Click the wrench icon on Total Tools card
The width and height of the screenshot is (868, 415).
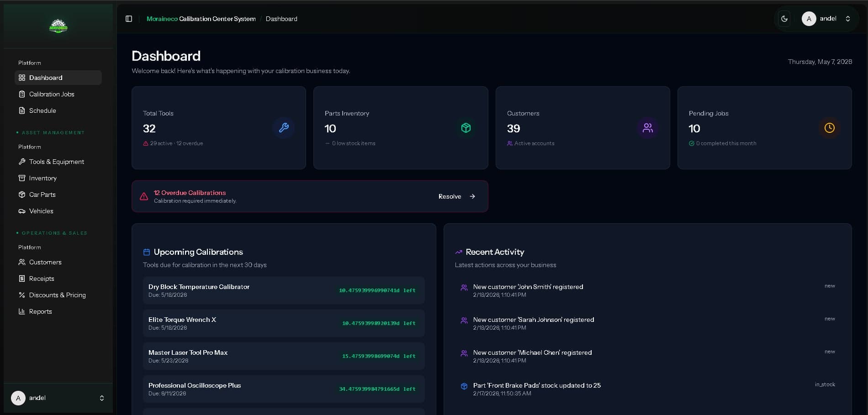tap(284, 128)
